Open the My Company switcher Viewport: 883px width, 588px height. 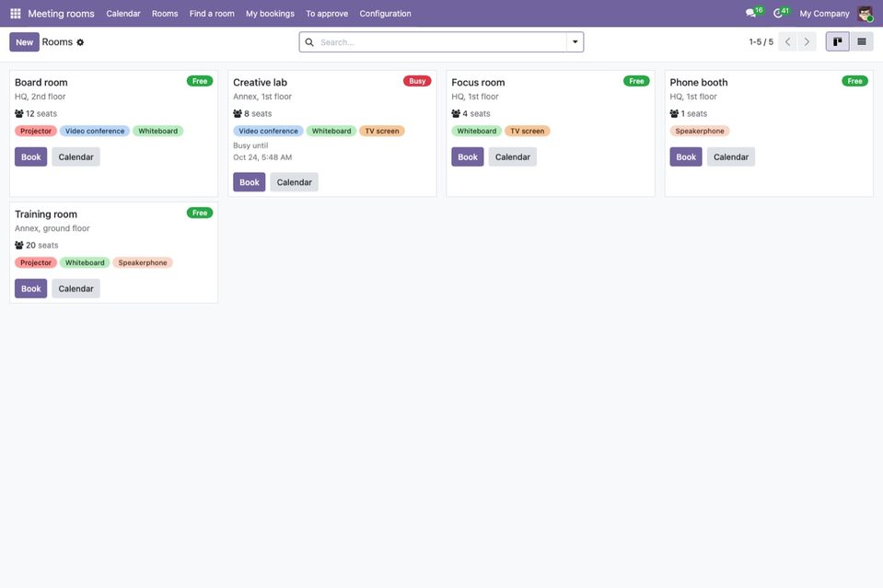pos(824,14)
